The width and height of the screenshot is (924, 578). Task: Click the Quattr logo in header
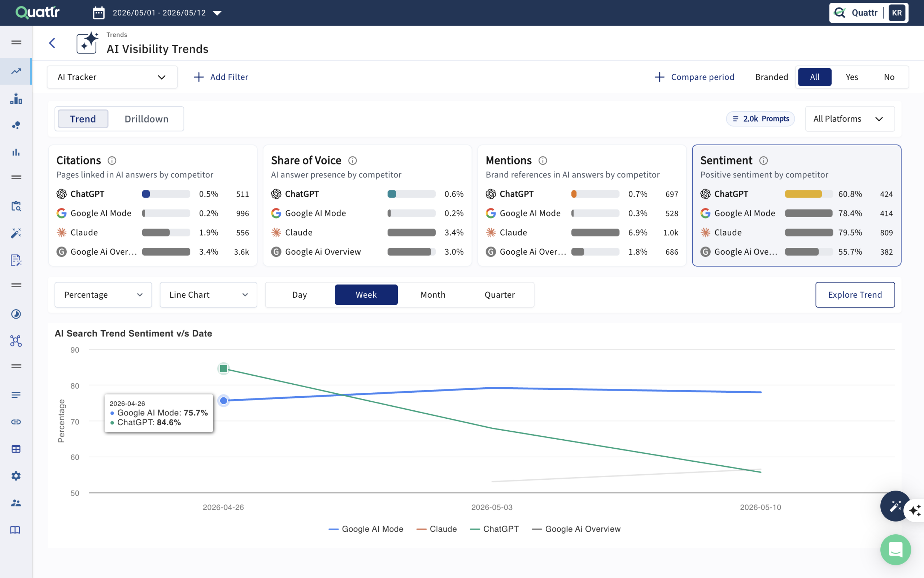(38, 13)
